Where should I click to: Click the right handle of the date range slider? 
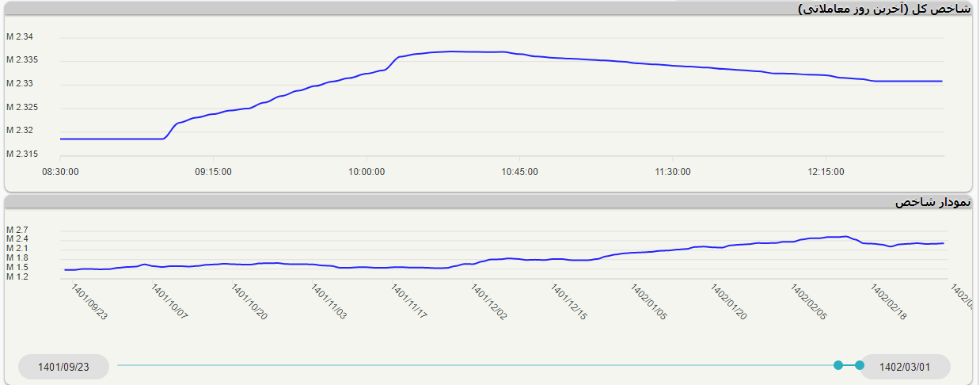pyautogui.click(x=860, y=365)
